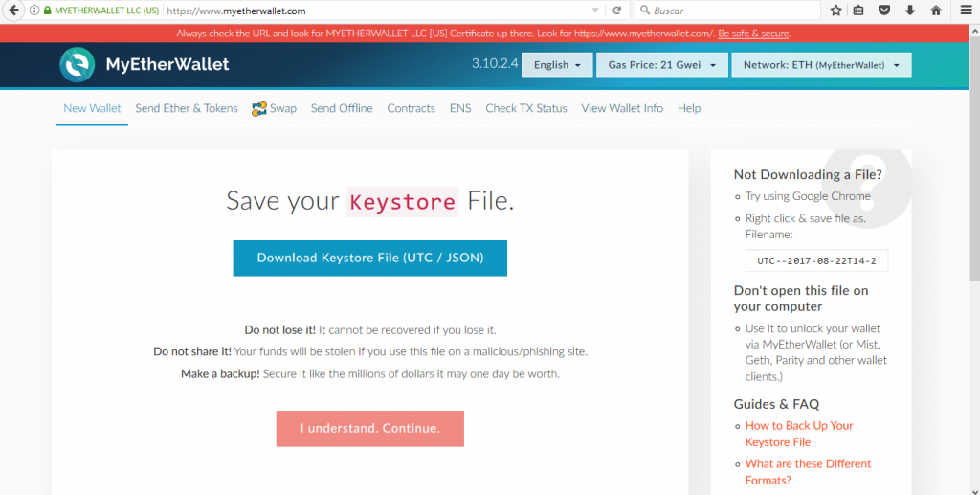The width and height of the screenshot is (980, 495).
Task: Open the Contracts tab
Action: (x=411, y=108)
